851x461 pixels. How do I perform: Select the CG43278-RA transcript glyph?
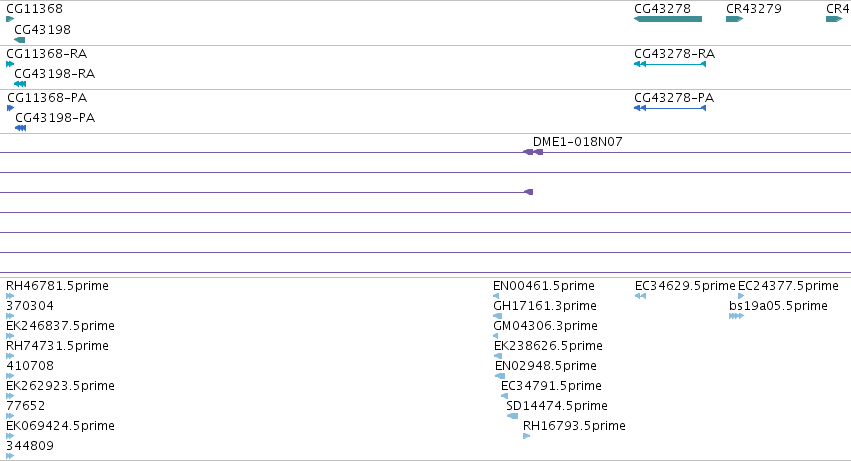670,64
